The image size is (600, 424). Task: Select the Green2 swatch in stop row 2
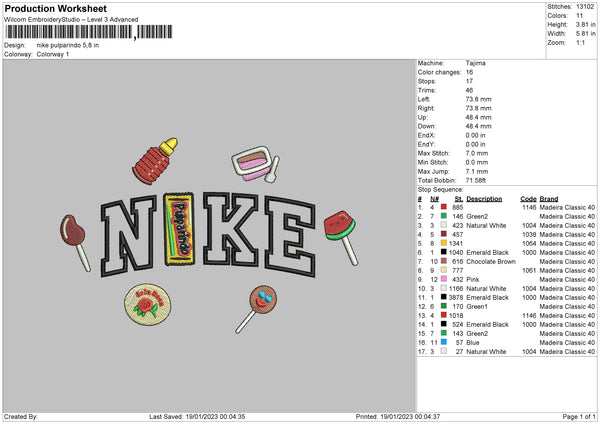tap(443, 216)
